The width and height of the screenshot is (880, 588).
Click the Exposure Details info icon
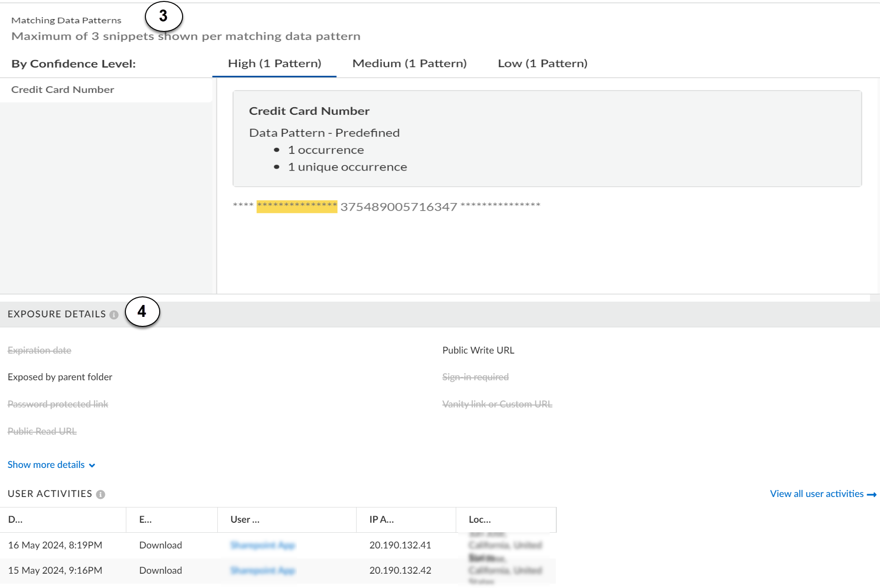(x=113, y=314)
